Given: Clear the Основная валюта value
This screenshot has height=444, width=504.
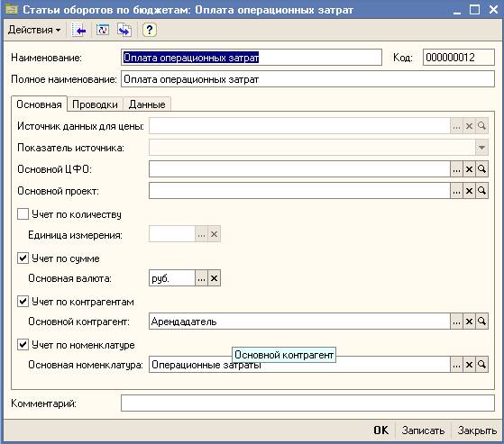Looking at the screenshot, I should click(214, 278).
